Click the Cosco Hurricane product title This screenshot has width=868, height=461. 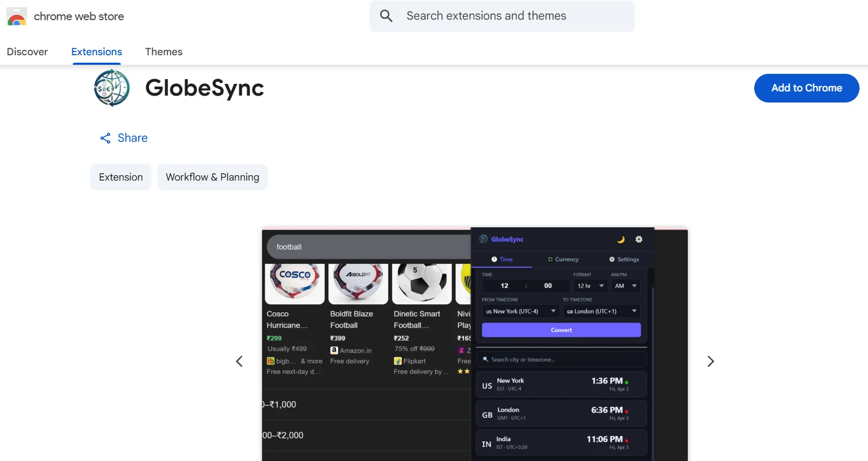pos(287,320)
